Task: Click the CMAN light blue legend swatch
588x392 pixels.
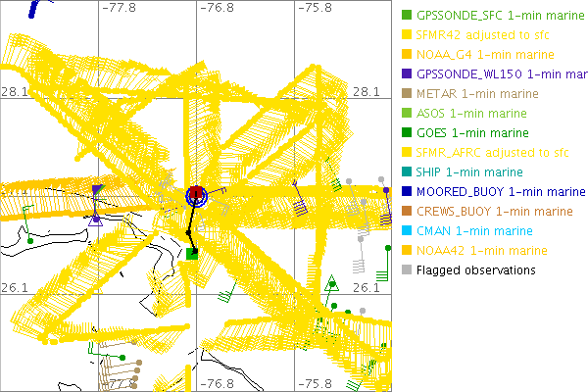Action: tap(407, 231)
